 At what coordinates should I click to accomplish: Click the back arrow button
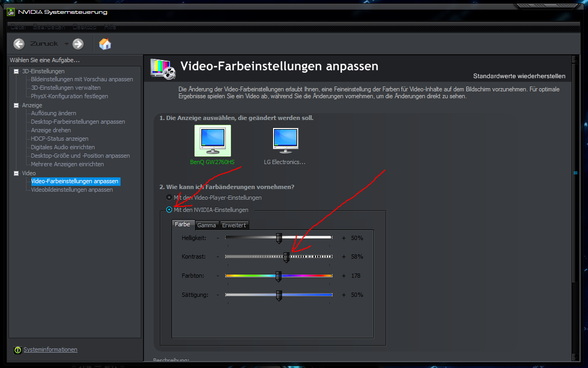(x=19, y=44)
